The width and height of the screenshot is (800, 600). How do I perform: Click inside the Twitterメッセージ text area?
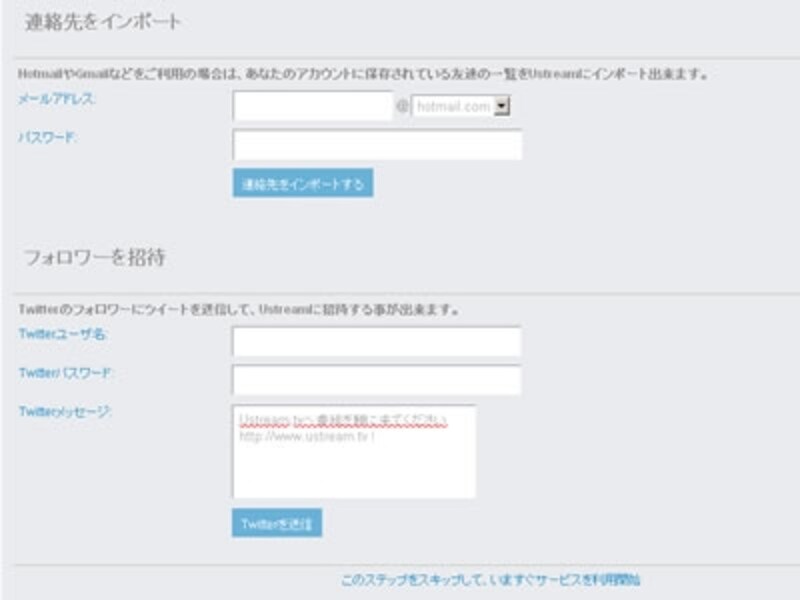(354, 451)
